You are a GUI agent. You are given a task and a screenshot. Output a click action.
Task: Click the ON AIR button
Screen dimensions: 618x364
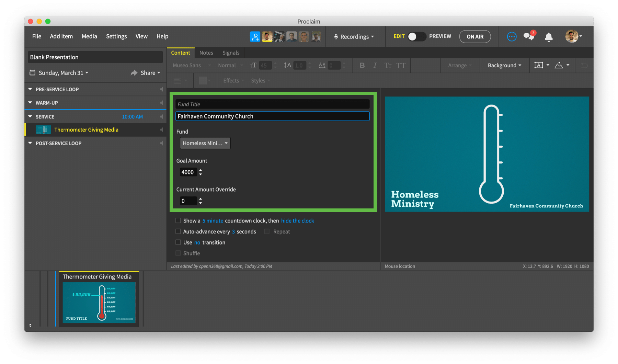[475, 36]
